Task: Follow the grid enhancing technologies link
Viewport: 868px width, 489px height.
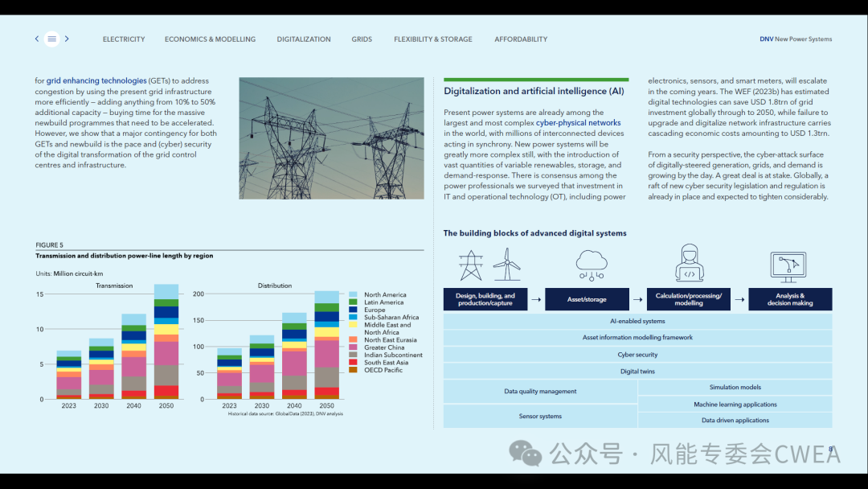Action: tap(96, 81)
